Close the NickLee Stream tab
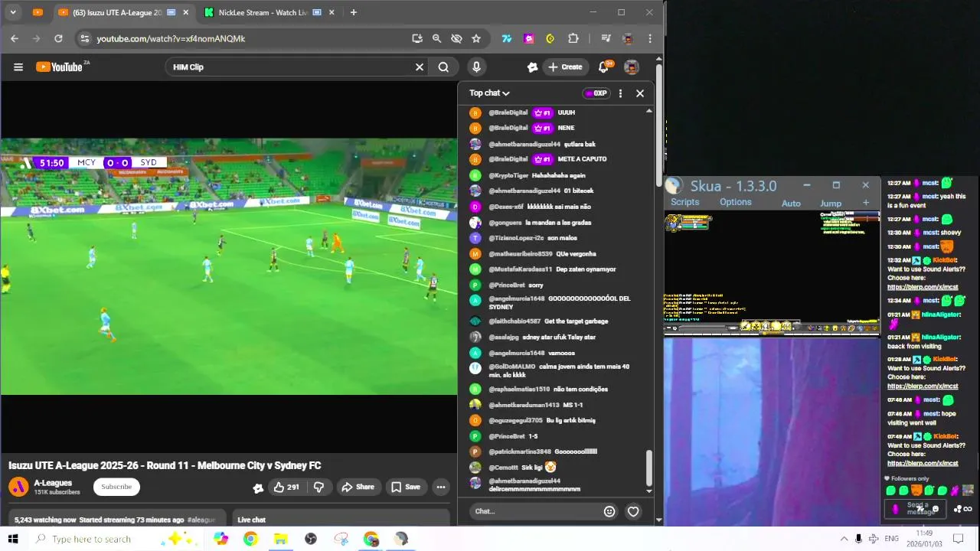Screen dimensions: 980x551 tap(332, 12)
